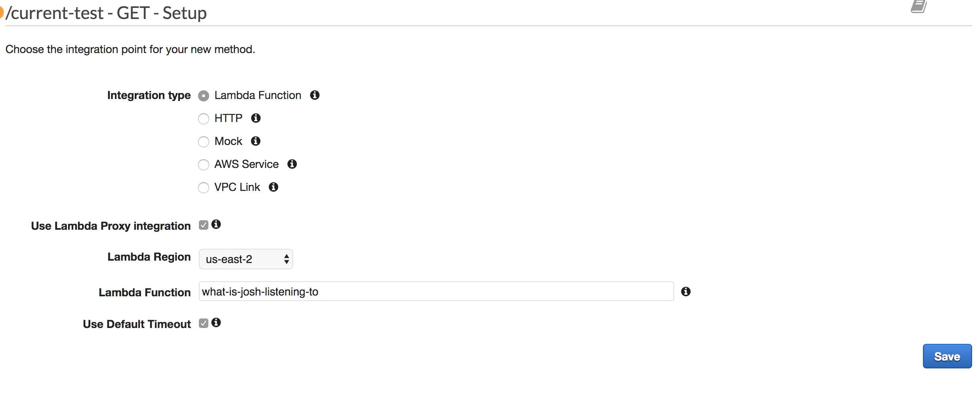
Task: Open the documentation book icon
Action: pyautogui.click(x=919, y=6)
